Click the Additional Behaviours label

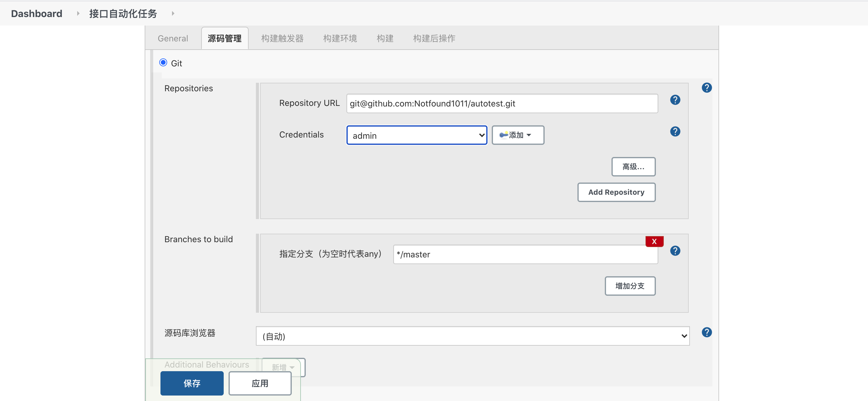click(207, 364)
